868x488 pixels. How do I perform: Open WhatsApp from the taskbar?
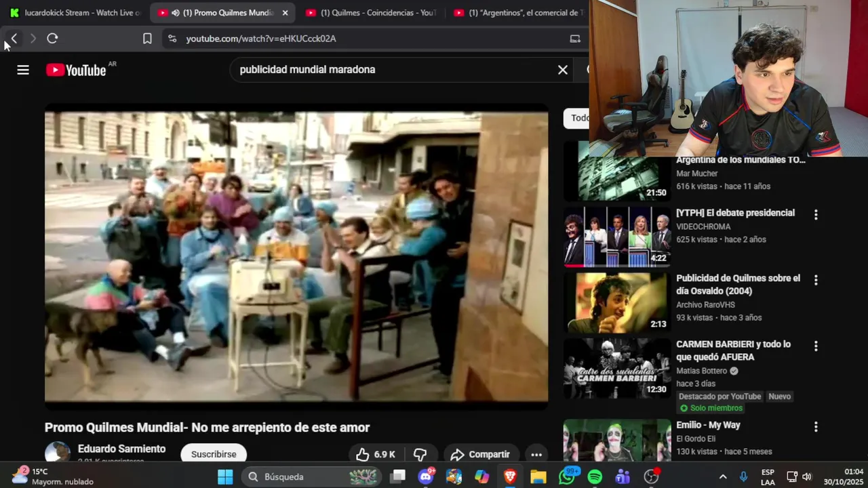click(567, 476)
